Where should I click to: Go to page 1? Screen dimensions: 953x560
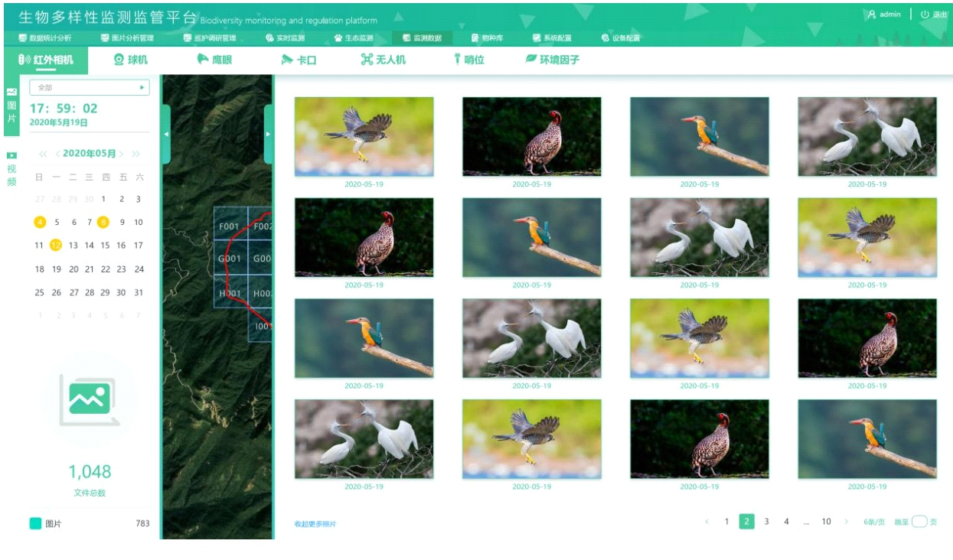[x=726, y=522]
